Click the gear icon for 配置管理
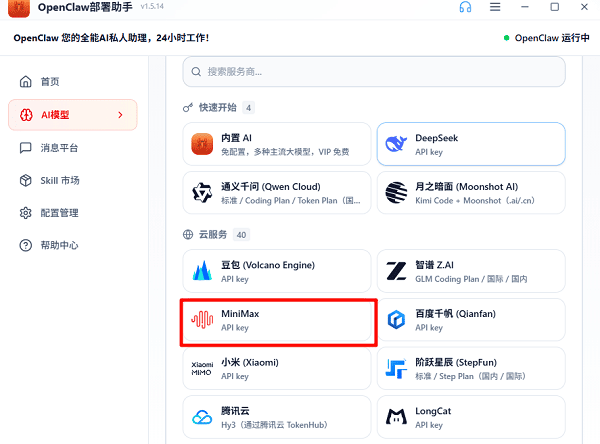The width and height of the screenshot is (600, 444). pyautogui.click(x=26, y=213)
